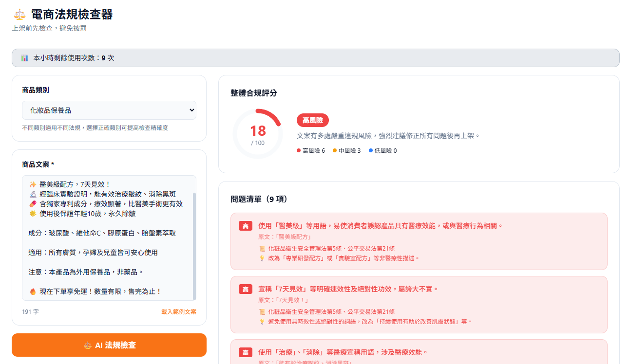This screenshot has height=364, width=630.
Task: Click the 高 badge on 治療 issue card
Action: [245, 352]
